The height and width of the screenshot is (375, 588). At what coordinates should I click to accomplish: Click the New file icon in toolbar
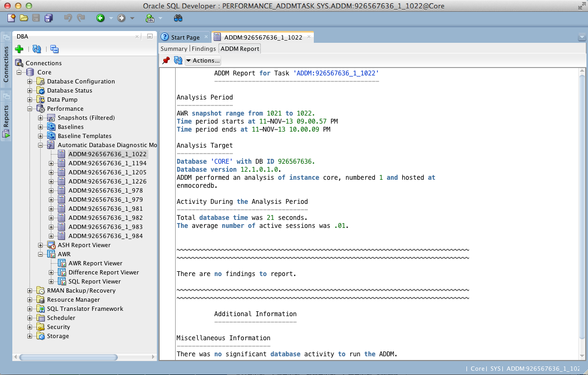coord(11,18)
